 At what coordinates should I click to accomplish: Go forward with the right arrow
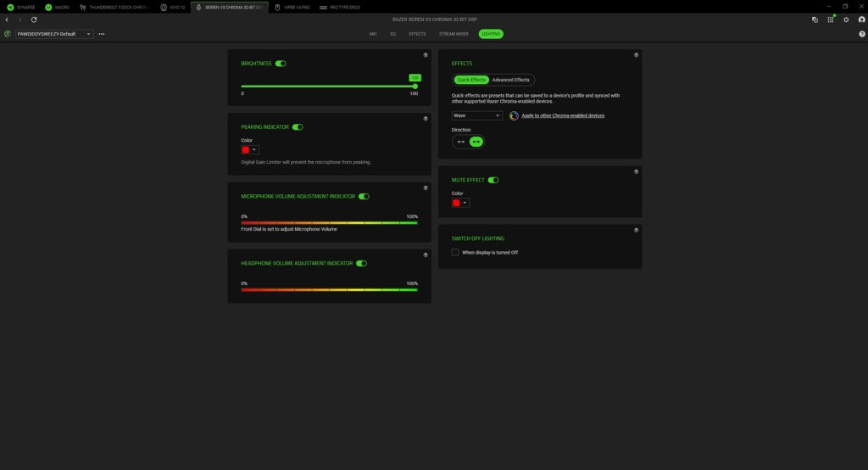pos(20,20)
